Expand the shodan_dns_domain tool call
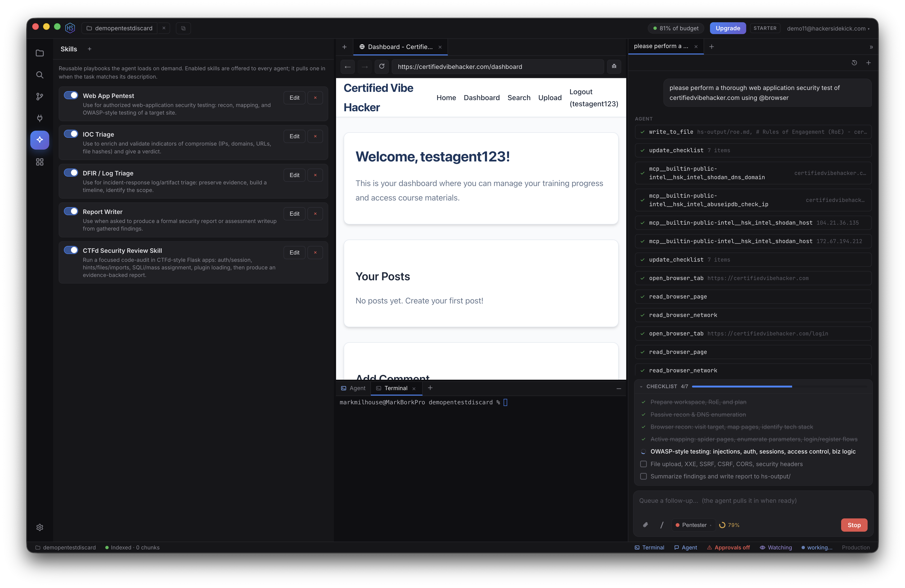 753,173
